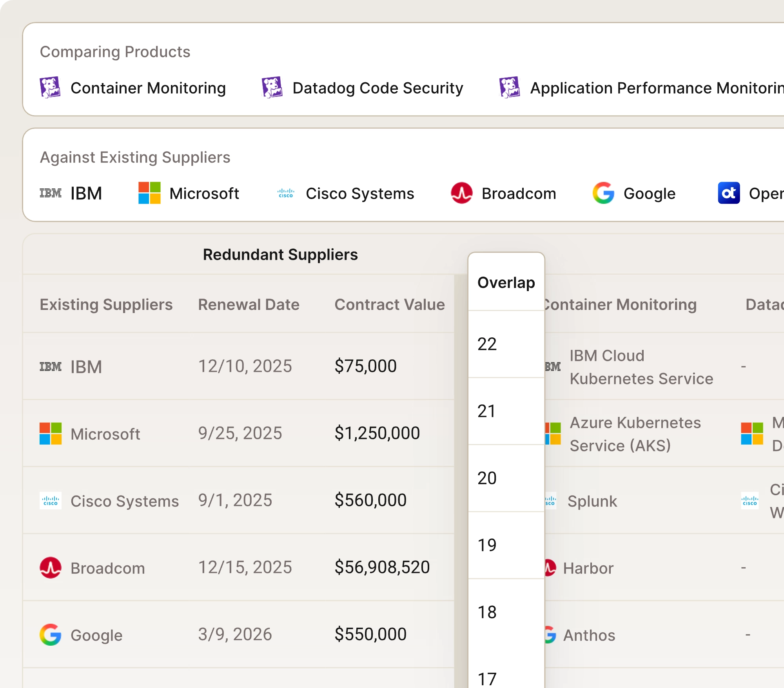Select the Microsoft logo in the suppliers list
784x688 pixels.
149,193
